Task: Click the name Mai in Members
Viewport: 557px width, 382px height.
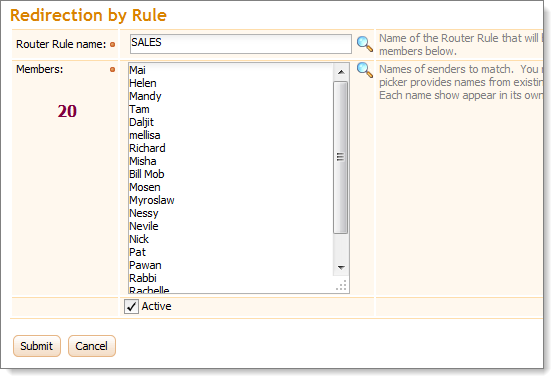Action: point(137,70)
